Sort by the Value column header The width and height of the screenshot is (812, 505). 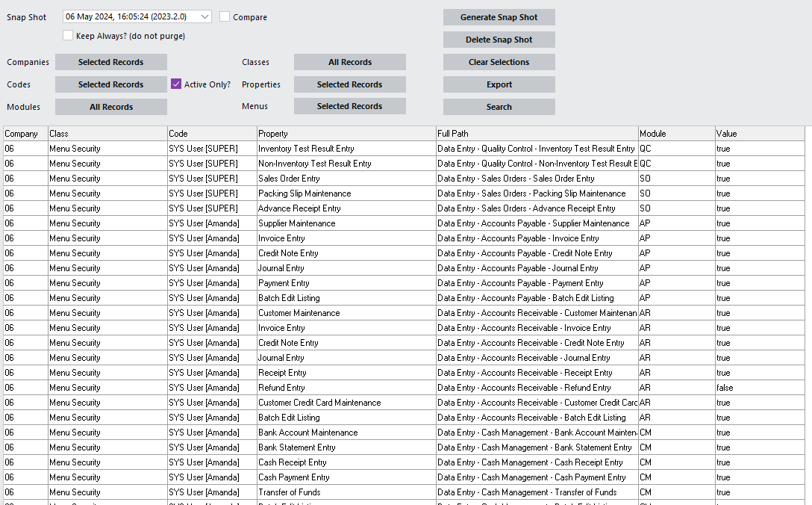[760, 133]
